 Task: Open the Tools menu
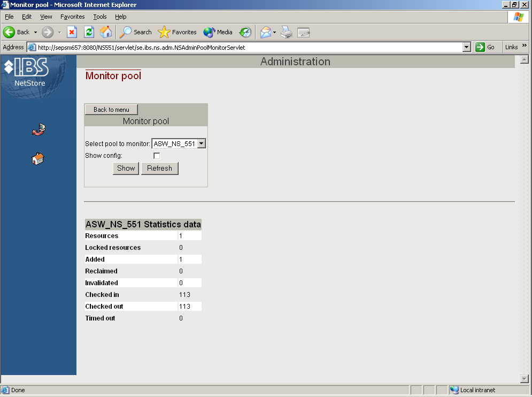click(100, 17)
